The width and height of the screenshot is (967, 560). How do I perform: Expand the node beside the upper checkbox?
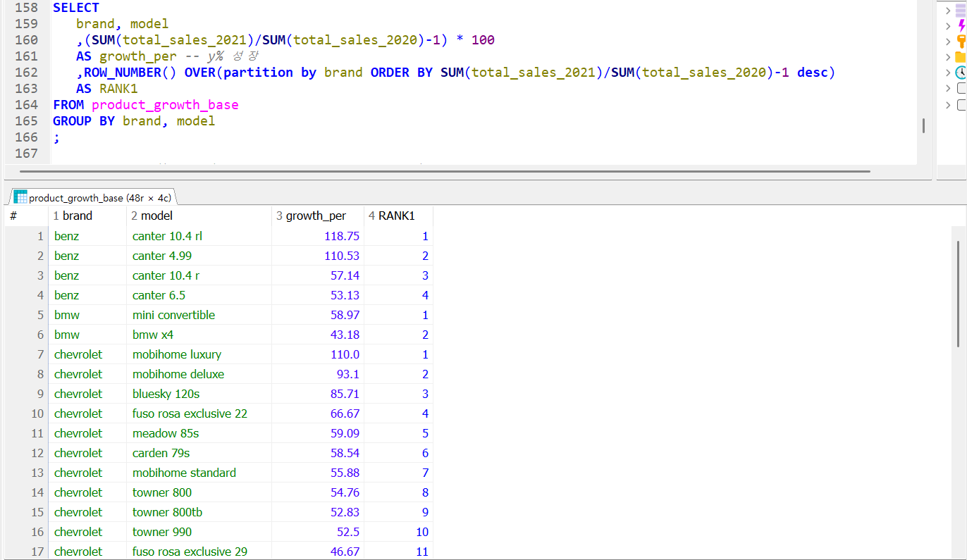[948, 88]
